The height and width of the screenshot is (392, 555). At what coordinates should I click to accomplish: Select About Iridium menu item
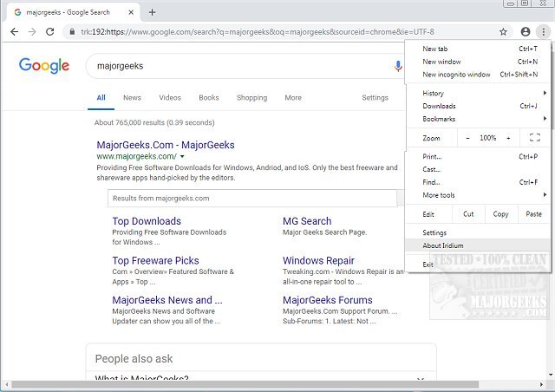478,245
